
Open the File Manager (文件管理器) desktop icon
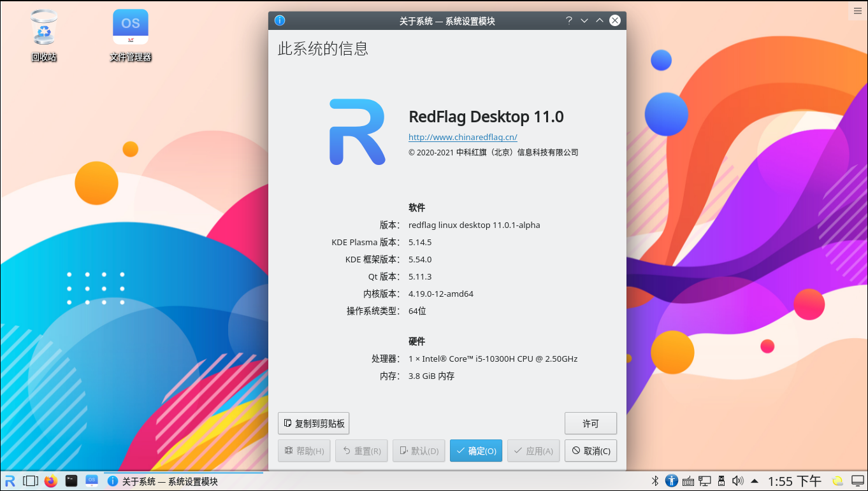coord(131,35)
